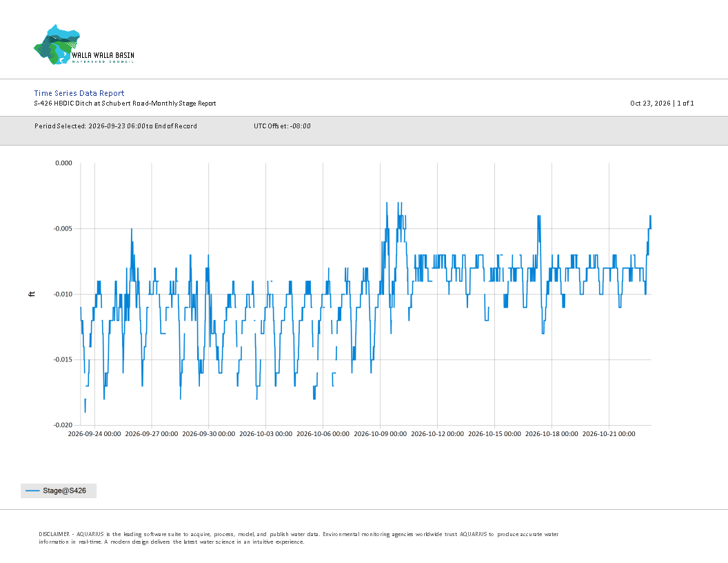728x563 pixels.
Task: Click the 2026-09-24 00:00 x-axis label
Action: (x=94, y=434)
